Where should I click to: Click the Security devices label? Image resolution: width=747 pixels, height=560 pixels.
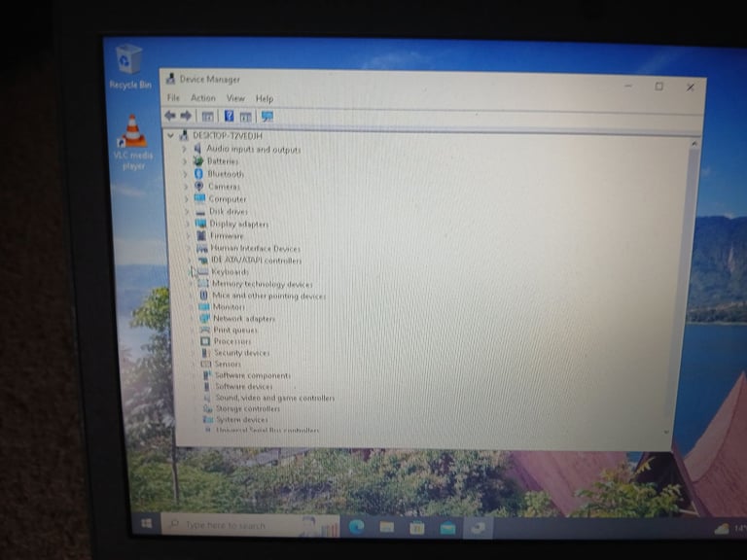pos(241,353)
